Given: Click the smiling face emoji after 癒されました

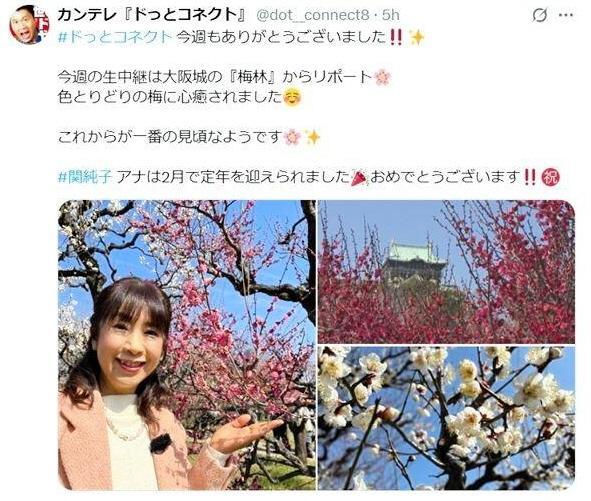Looking at the screenshot, I should pos(292,97).
